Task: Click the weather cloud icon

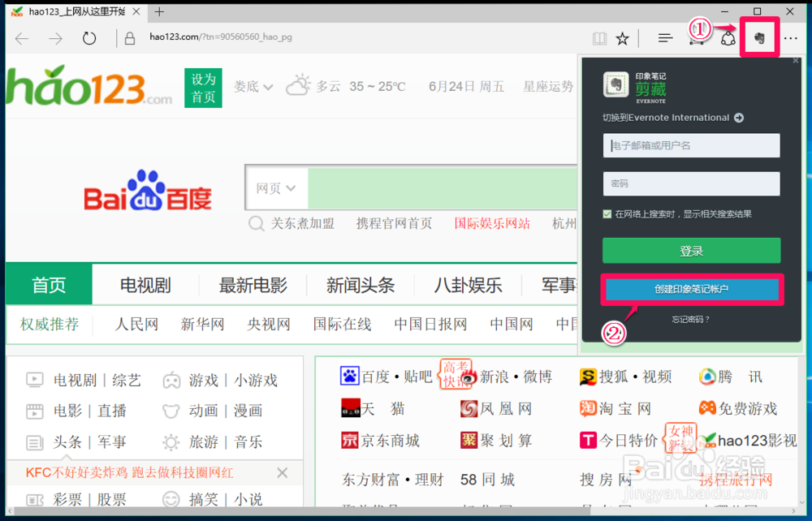Action: pyautogui.click(x=298, y=85)
